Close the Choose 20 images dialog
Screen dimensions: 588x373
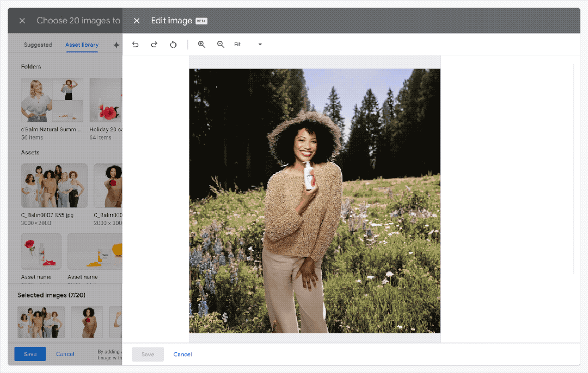click(x=22, y=21)
